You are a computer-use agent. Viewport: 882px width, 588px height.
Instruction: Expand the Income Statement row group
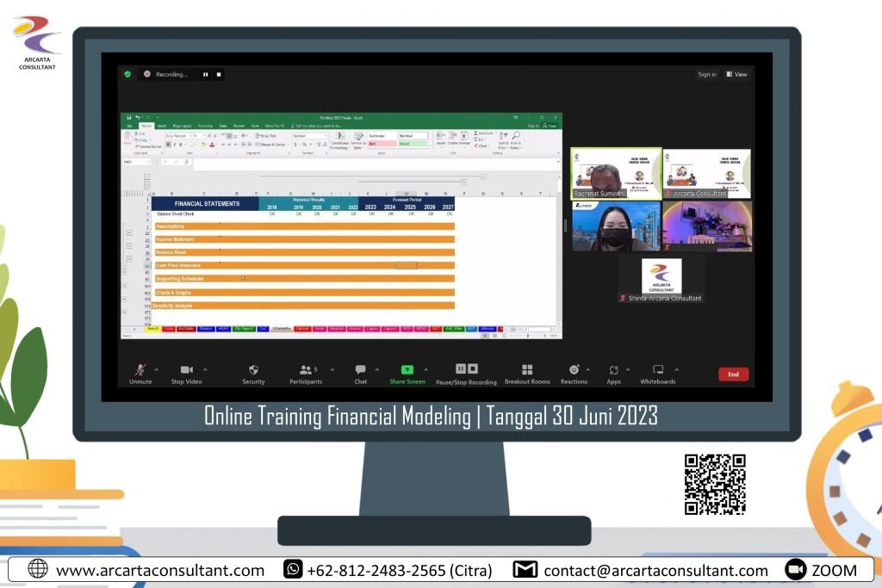tap(129, 244)
